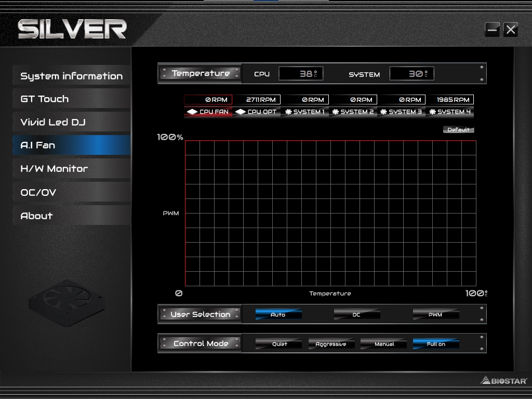Click the 2711RPM reading for CPU OPT
The height and width of the screenshot is (399, 532).
(x=257, y=99)
